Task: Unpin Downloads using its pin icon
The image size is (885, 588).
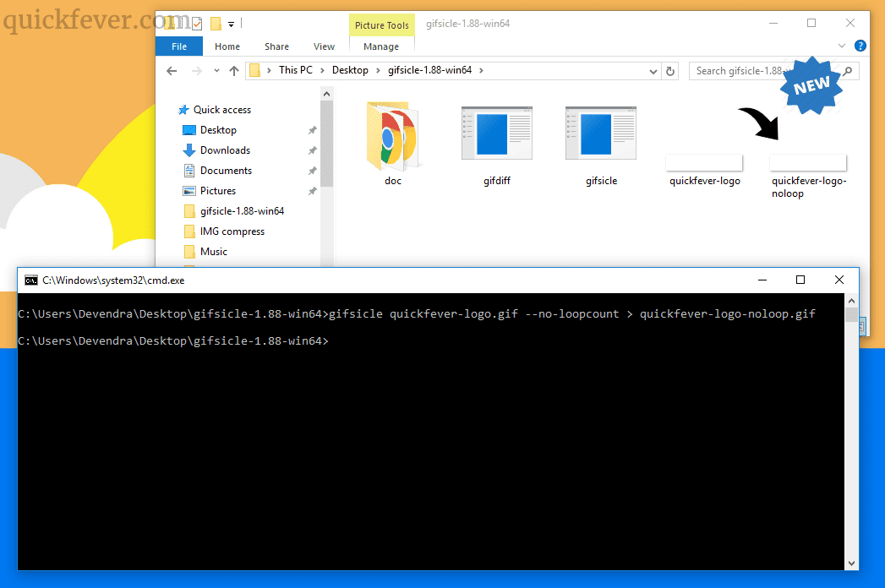Action: coord(312,150)
